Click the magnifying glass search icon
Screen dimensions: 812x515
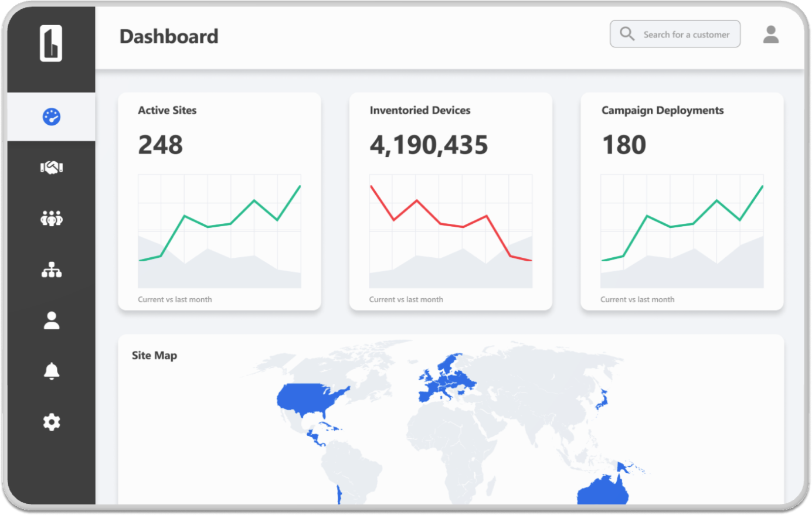tap(627, 34)
